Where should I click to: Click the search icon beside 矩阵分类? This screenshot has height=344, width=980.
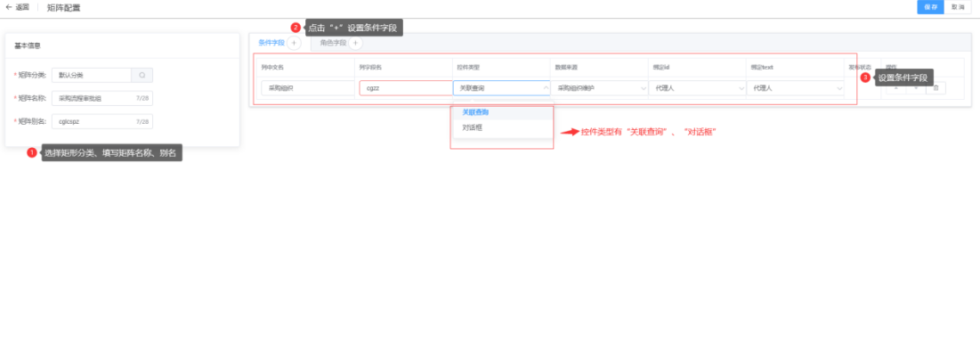[142, 75]
